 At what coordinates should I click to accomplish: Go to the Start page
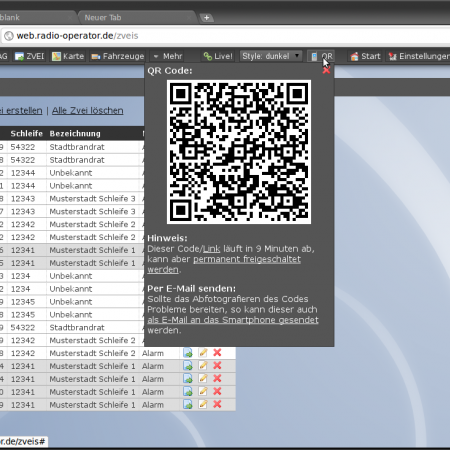coord(365,56)
